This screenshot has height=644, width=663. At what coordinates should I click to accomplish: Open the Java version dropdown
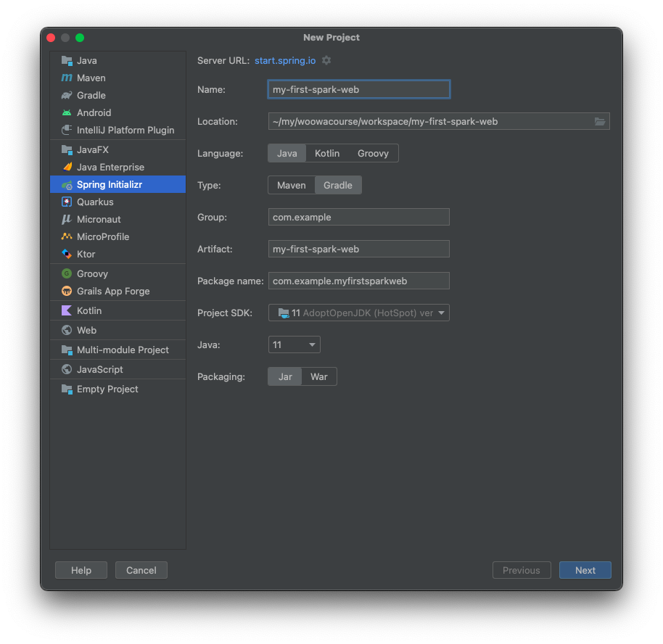click(x=295, y=344)
